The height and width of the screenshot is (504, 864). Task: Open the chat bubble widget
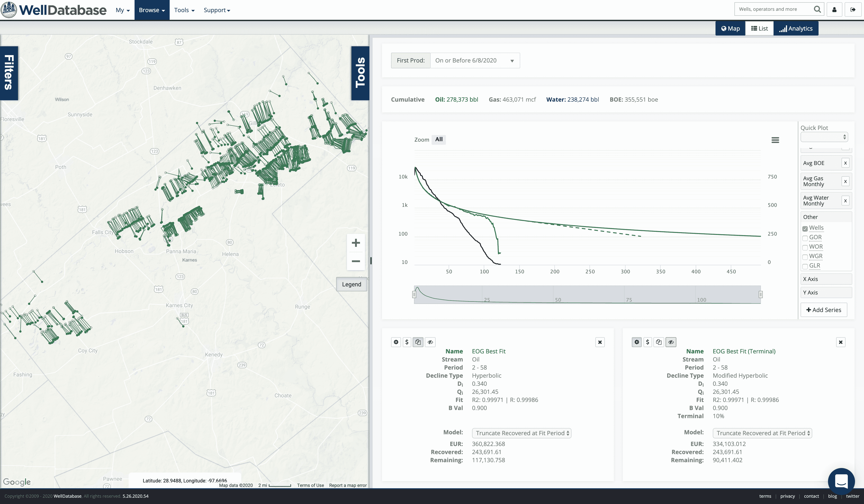[x=841, y=481]
